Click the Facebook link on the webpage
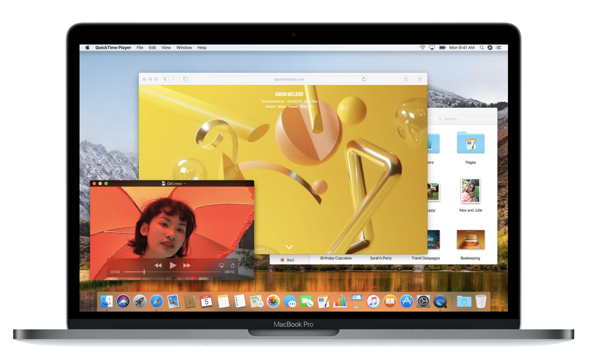The height and width of the screenshot is (364, 589). pyautogui.click(x=293, y=106)
